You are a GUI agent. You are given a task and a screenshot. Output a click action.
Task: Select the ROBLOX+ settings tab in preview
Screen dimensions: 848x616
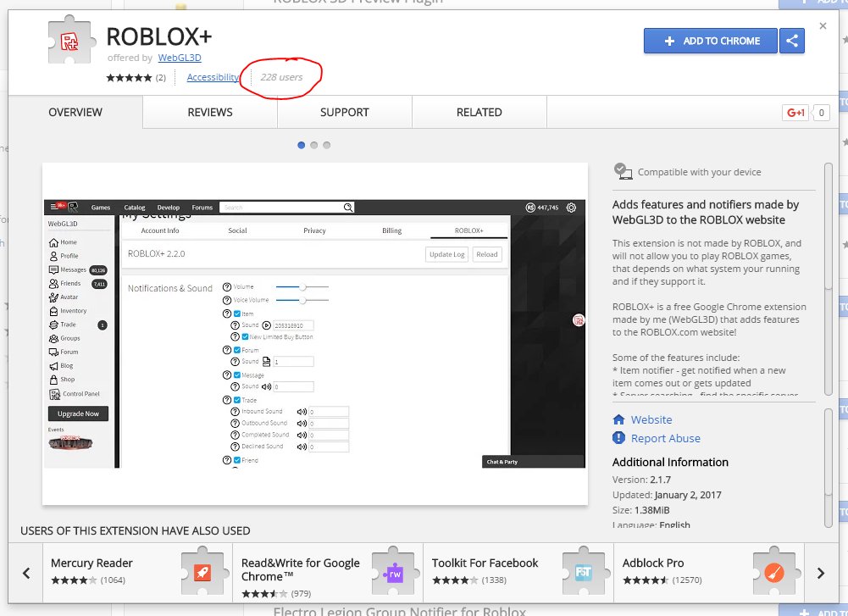468,230
